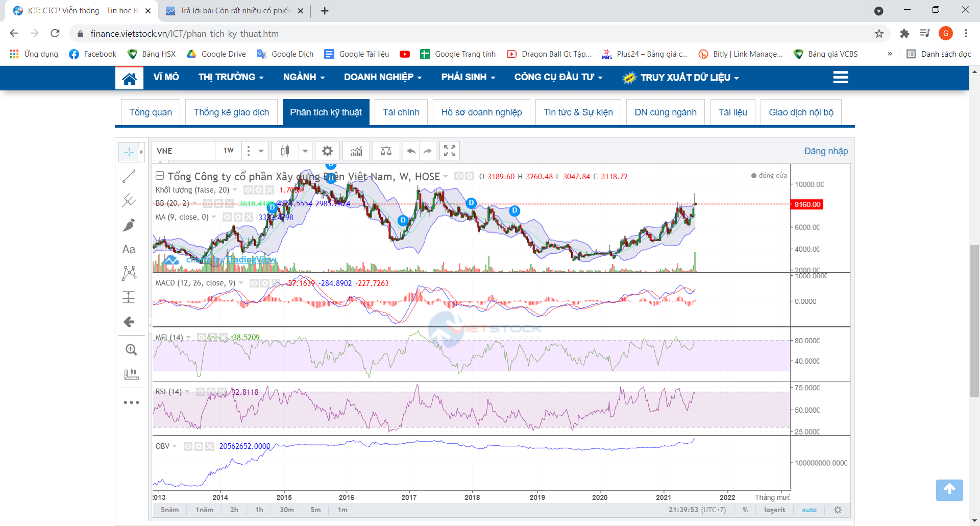Screen dimensions: 980x526
Task: Activate the zoom in tool
Action: (131, 350)
